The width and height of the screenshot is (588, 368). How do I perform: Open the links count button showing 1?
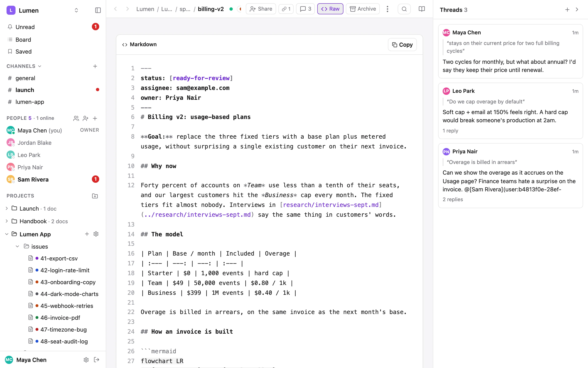tap(286, 9)
